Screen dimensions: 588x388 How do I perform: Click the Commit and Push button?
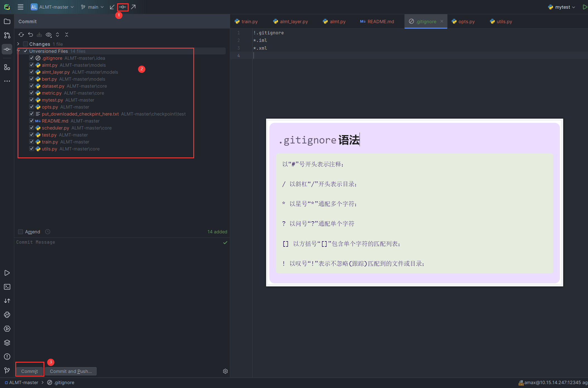pyautogui.click(x=71, y=371)
